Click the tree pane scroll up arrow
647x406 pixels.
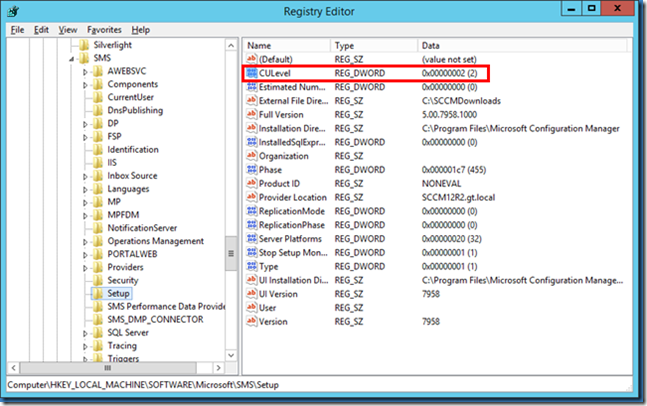[x=231, y=45]
